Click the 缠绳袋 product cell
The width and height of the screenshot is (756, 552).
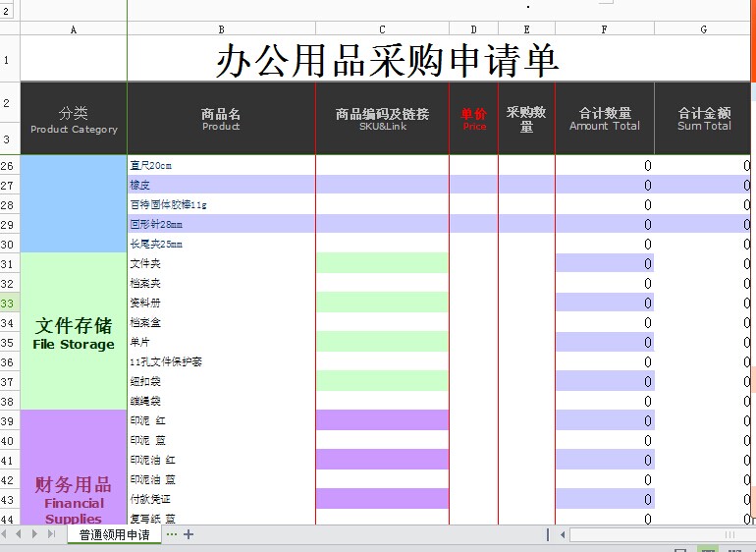(221, 402)
